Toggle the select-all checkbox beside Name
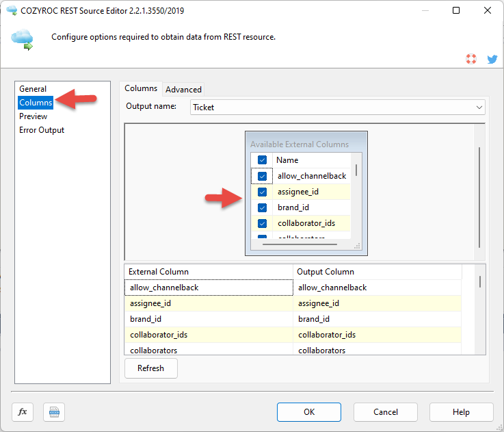The width and height of the screenshot is (504, 432). click(x=262, y=160)
